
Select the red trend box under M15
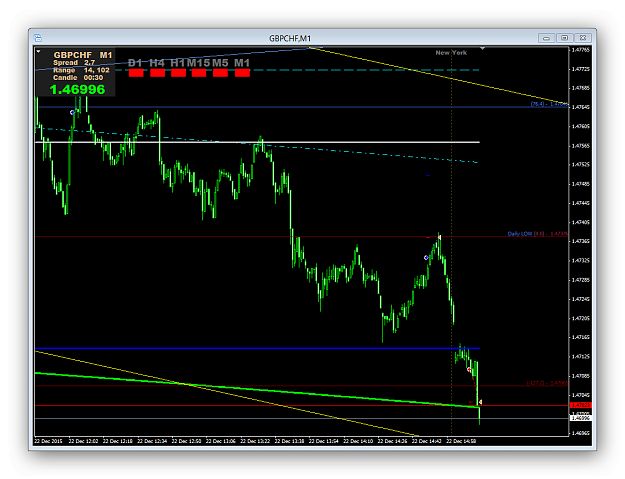pos(199,73)
